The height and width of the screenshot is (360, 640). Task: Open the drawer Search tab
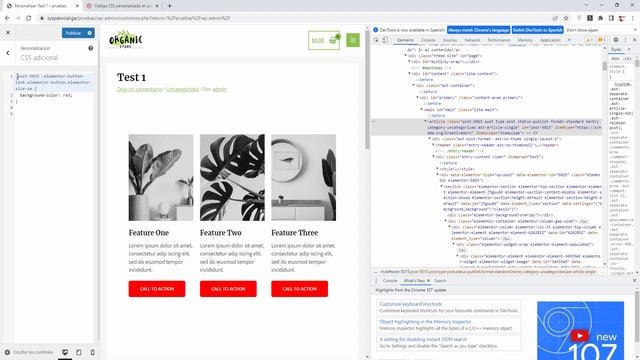440,281
